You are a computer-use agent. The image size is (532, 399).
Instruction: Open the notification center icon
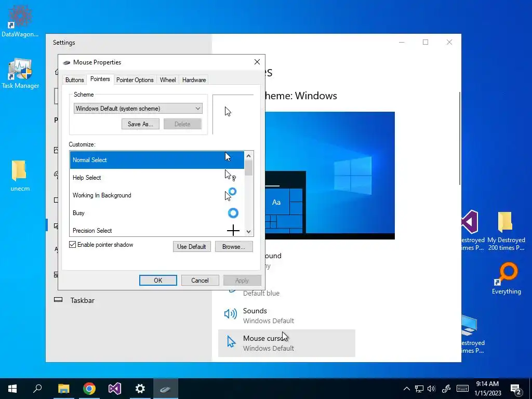pos(516,390)
